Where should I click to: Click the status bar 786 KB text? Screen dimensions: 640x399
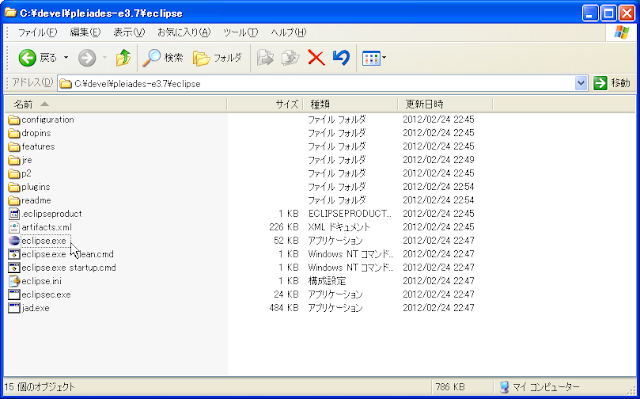(x=450, y=387)
